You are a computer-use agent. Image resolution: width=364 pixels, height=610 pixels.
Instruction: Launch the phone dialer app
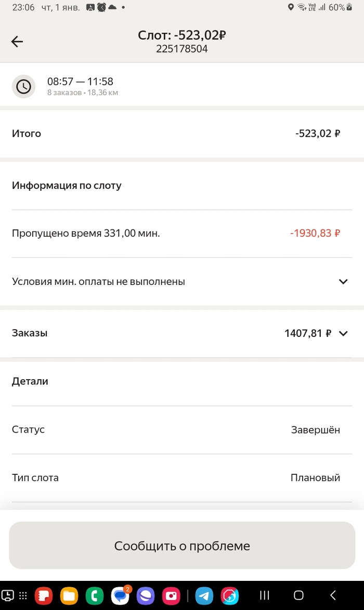pos(95,595)
